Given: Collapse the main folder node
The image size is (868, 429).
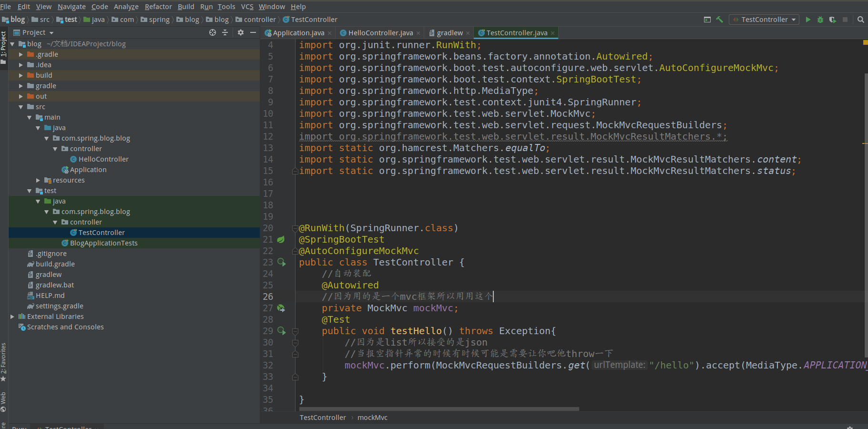Looking at the screenshot, I should [x=29, y=117].
